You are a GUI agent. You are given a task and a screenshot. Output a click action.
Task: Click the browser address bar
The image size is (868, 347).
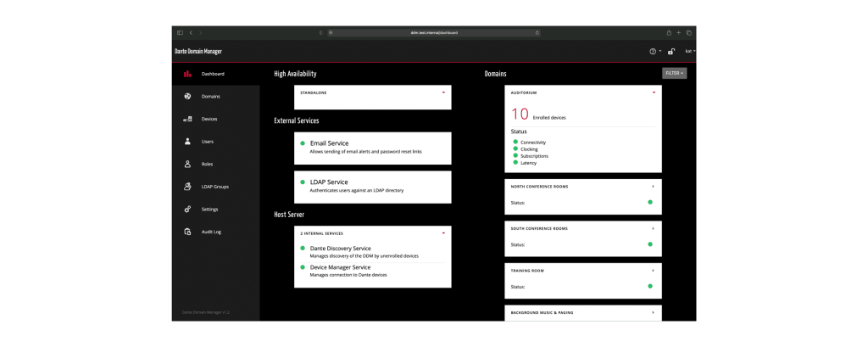pos(433,32)
